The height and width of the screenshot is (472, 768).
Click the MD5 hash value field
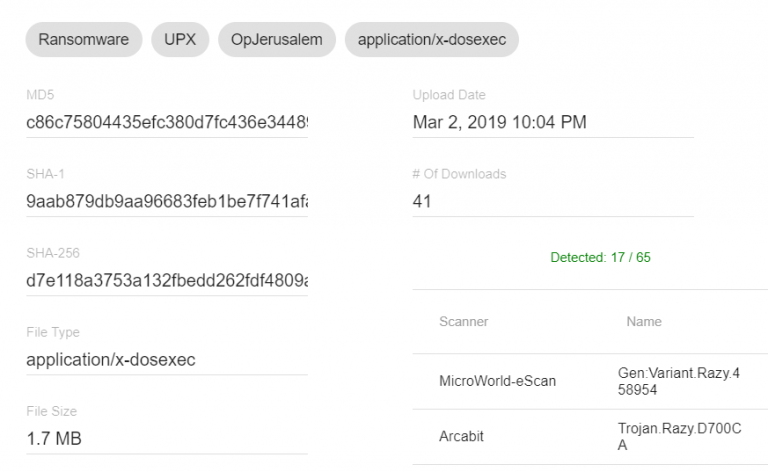coord(167,123)
